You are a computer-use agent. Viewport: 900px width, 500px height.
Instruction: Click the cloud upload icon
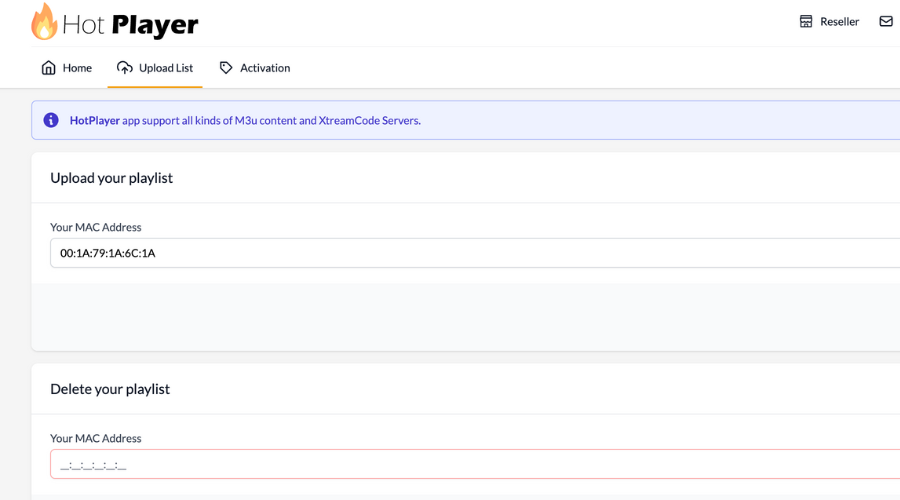tap(125, 68)
